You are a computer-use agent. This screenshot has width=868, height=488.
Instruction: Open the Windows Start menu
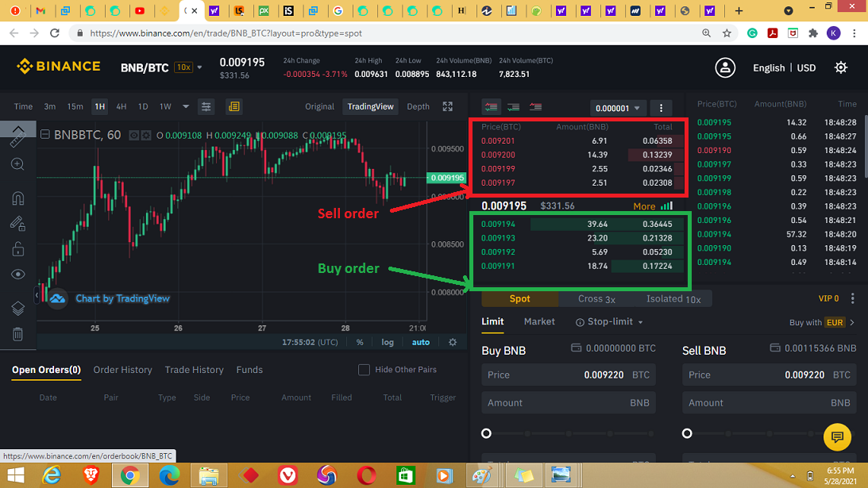click(x=16, y=475)
